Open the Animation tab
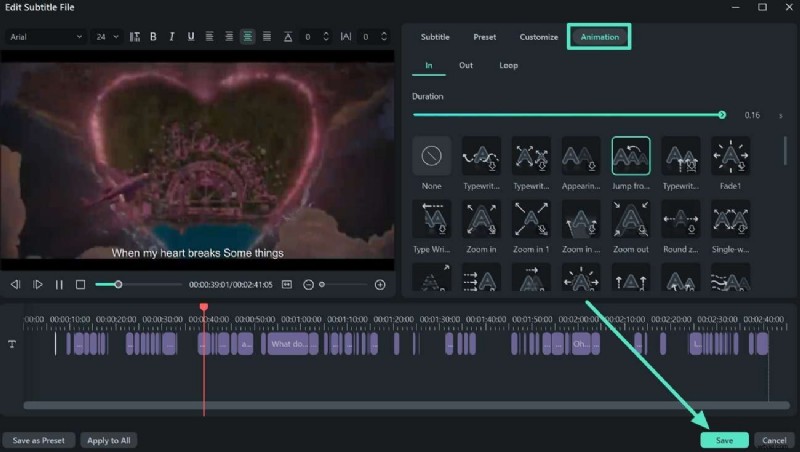The width and height of the screenshot is (800, 452). (x=599, y=37)
